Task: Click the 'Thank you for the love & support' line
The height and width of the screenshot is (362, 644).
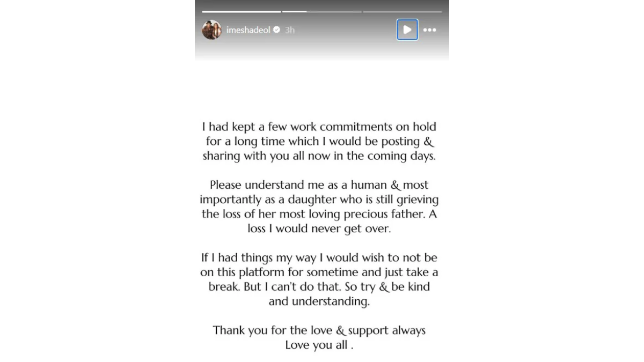Action: (x=319, y=330)
